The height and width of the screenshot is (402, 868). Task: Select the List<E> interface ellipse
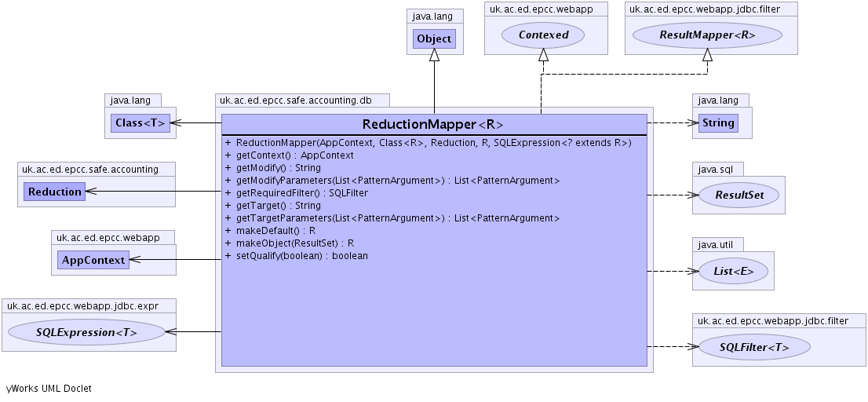(x=734, y=272)
